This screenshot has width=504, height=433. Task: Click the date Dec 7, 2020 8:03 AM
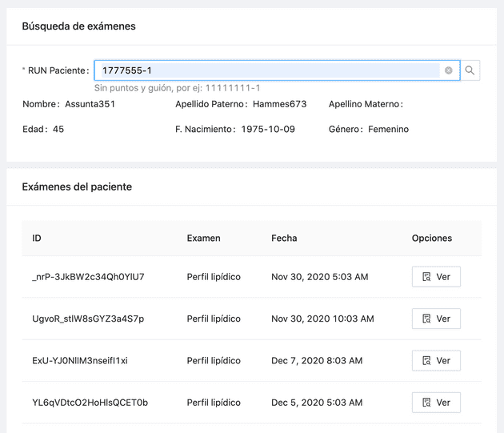click(x=318, y=360)
